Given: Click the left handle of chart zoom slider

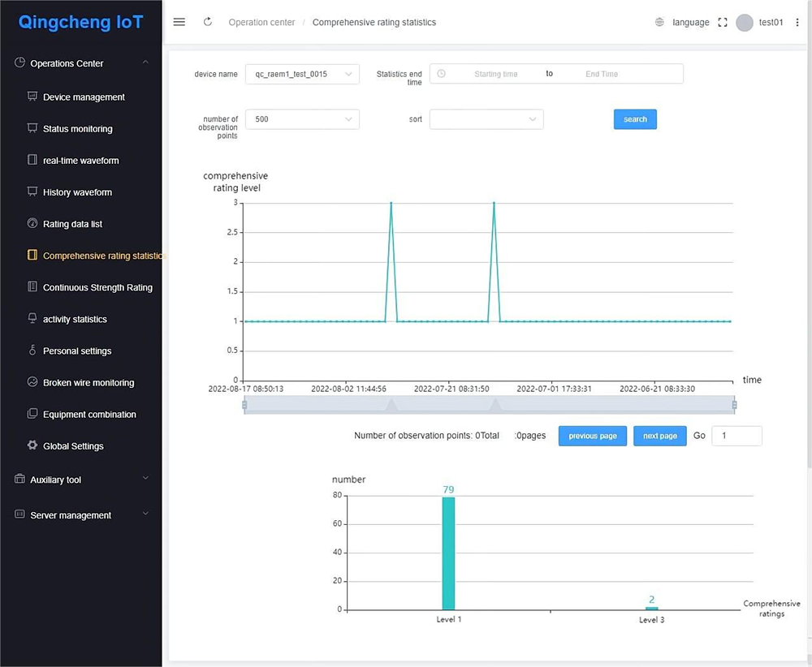Looking at the screenshot, I should (244, 405).
